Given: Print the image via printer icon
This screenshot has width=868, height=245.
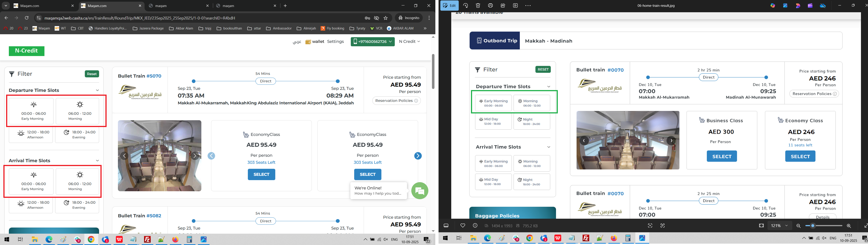Looking at the screenshot, I should (x=490, y=5).
